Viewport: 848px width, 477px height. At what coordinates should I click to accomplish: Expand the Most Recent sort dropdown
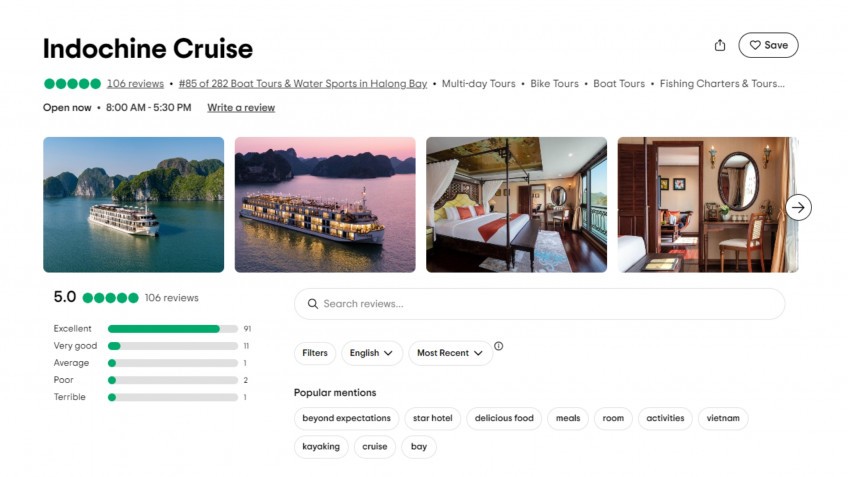pos(449,353)
